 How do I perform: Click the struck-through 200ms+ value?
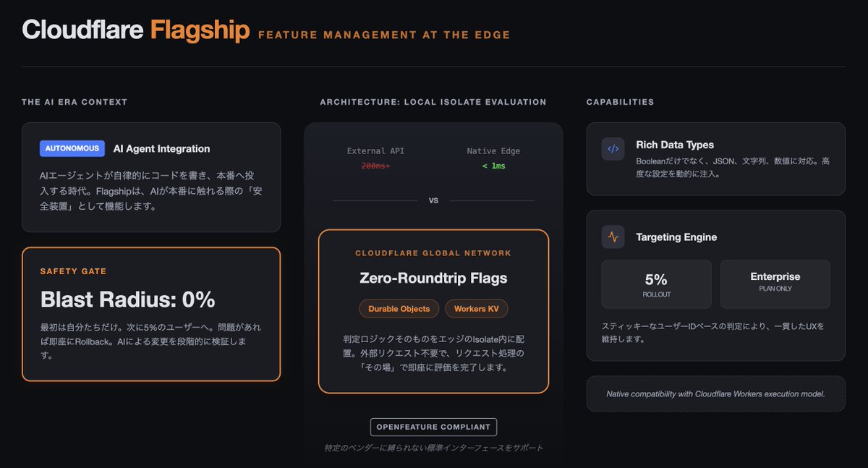pos(376,166)
